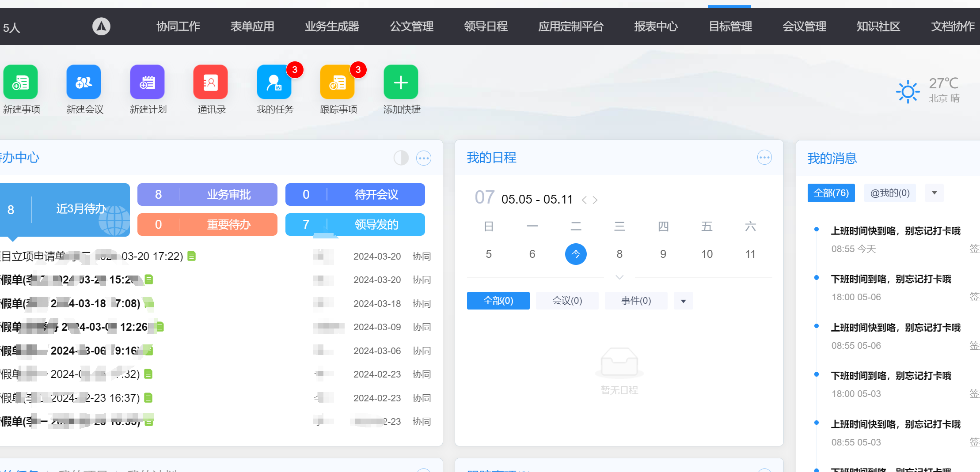Open the 跟踪事项 icon with badge
980x472 pixels.
pyautogui.click(x=338, y=82)
